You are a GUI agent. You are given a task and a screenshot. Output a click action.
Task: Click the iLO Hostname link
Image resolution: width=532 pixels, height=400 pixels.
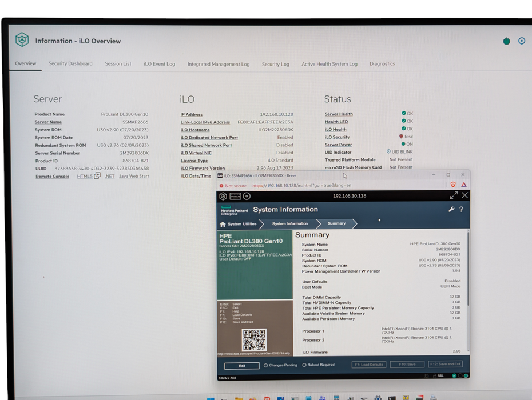point(195,130)
